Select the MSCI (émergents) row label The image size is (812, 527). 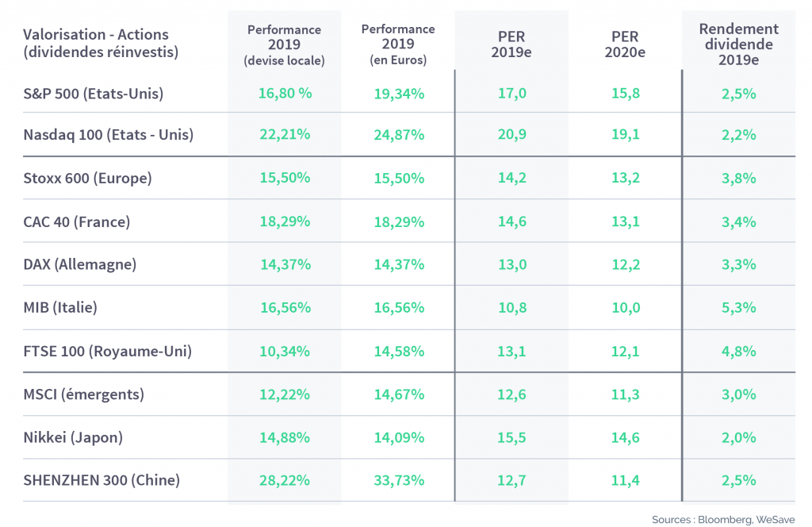click(x=84, y=394)
